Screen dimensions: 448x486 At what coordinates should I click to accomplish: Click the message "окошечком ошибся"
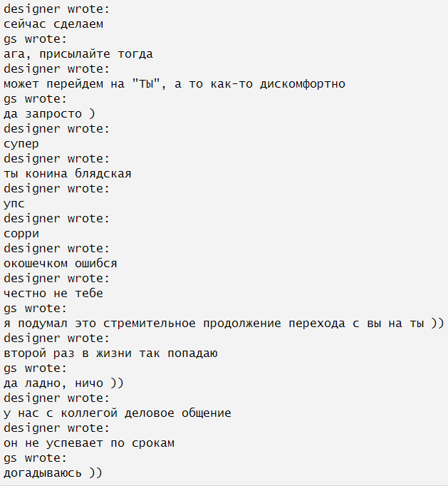coord(61,264)
